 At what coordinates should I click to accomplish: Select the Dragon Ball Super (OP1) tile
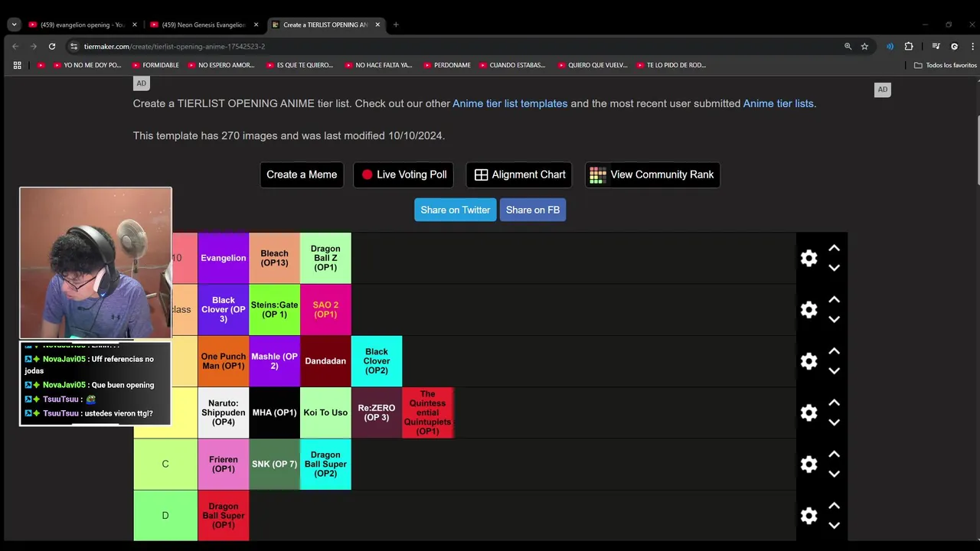[x=224, y=516]
